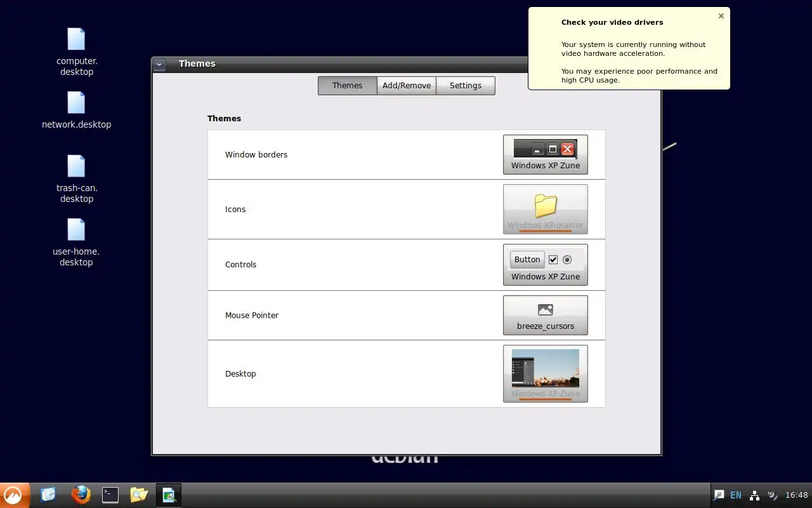Choose the Window borders theme button

click(x=546, y=154)
